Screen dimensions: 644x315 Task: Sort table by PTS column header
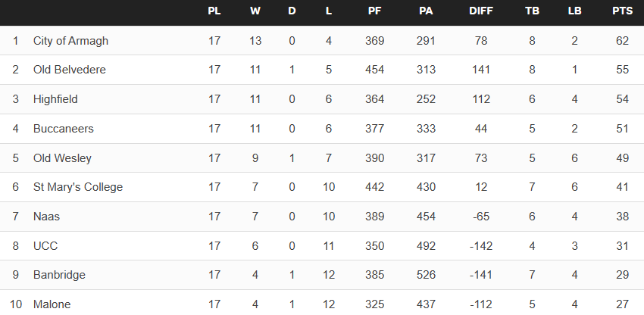623,11
